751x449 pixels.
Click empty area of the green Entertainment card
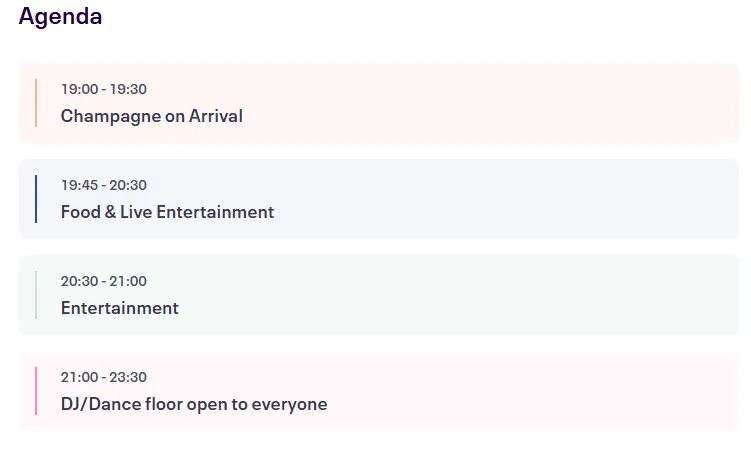tap(500, 295)
